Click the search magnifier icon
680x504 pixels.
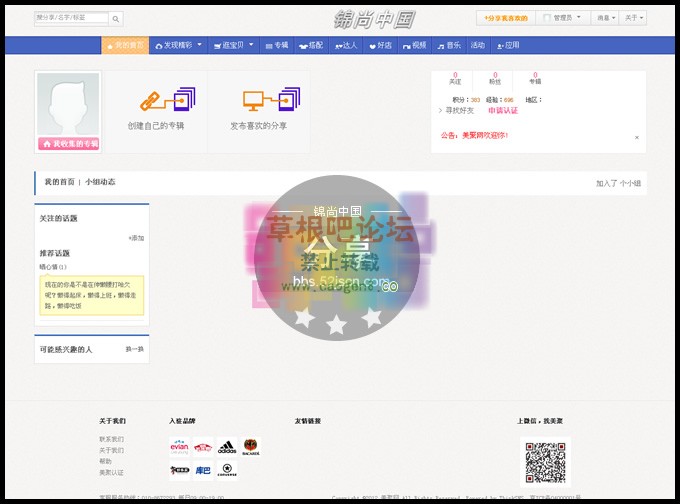[116, 18]
